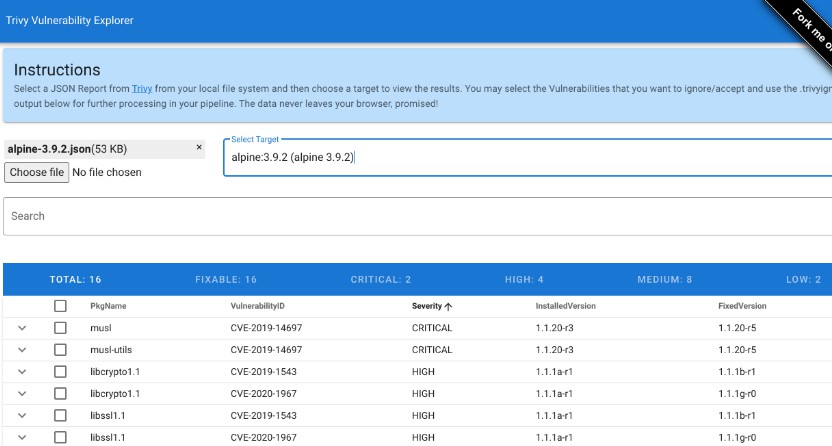
Task: Expand the musl vulnerability row details
Action: click(22, 328)
